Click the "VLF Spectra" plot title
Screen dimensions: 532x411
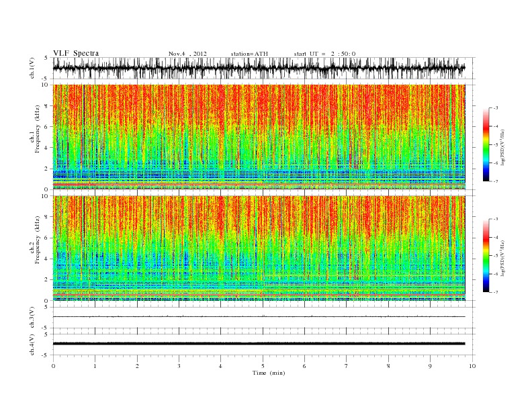coord(76,53)
